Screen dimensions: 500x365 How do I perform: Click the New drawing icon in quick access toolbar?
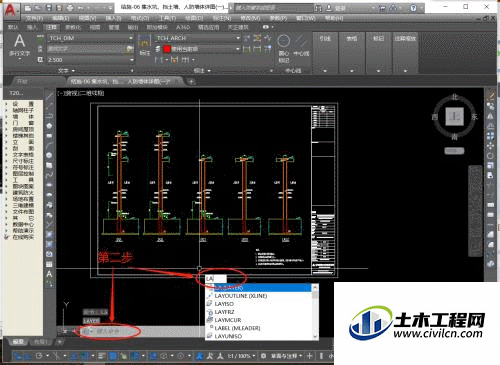(28, 8)
